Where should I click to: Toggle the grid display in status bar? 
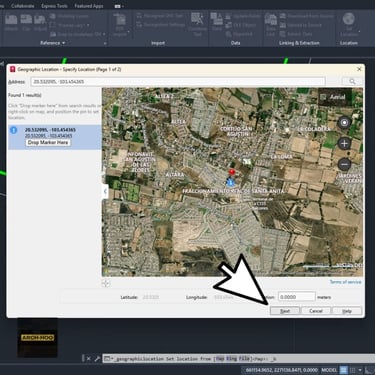click(x=343, y=370)
